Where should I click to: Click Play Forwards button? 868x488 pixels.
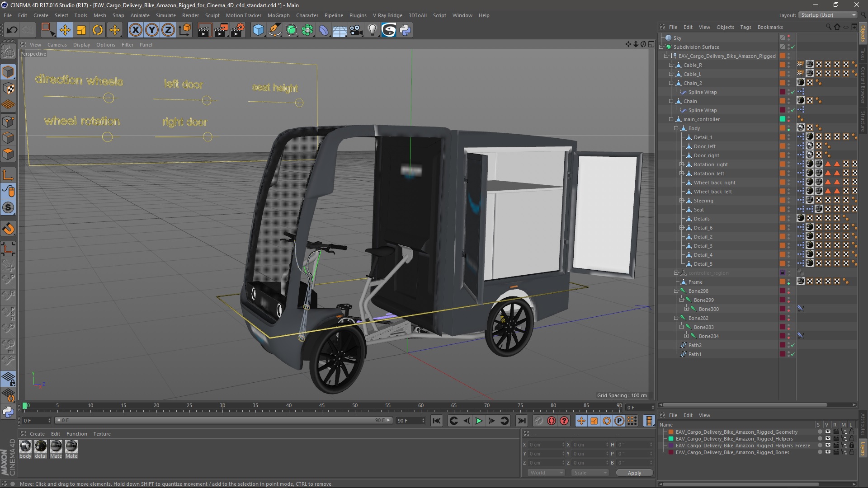coord(479,421)
